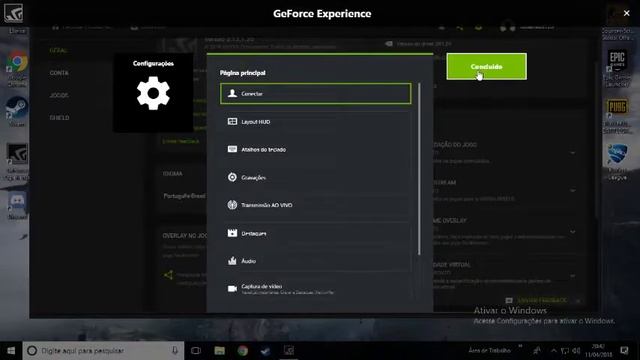Expand the game optimization section chevron
This screenshot has height=360, width=640.
tap(573, 153)
